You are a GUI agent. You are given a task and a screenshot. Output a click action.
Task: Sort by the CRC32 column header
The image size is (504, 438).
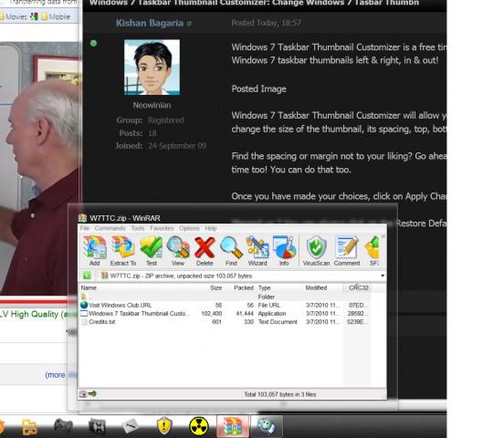click(359, 287)
